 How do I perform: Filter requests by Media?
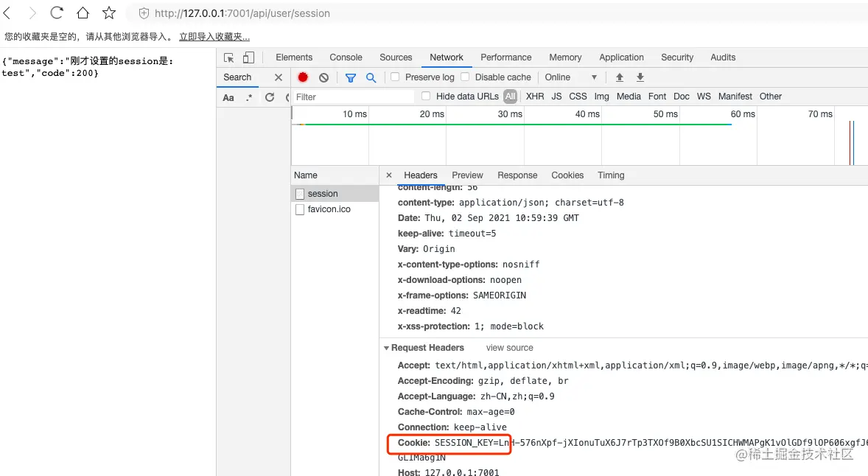629,97
